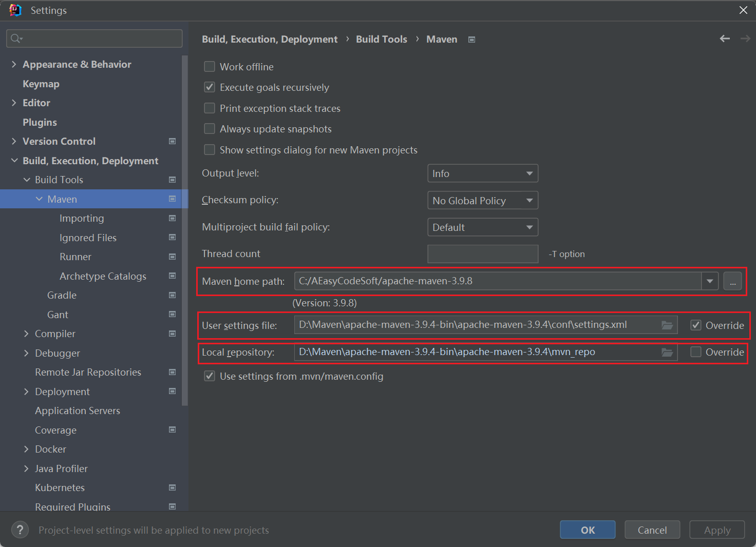
Task: Click OK to confirm settings
Action: point(588,530)
